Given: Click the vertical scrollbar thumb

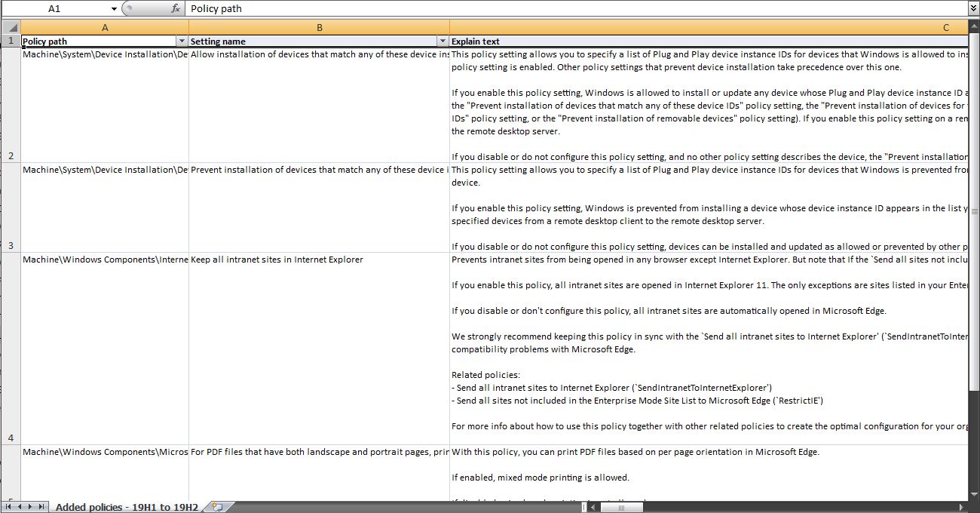Looking at the screenshot, I should tap(973, 211).
